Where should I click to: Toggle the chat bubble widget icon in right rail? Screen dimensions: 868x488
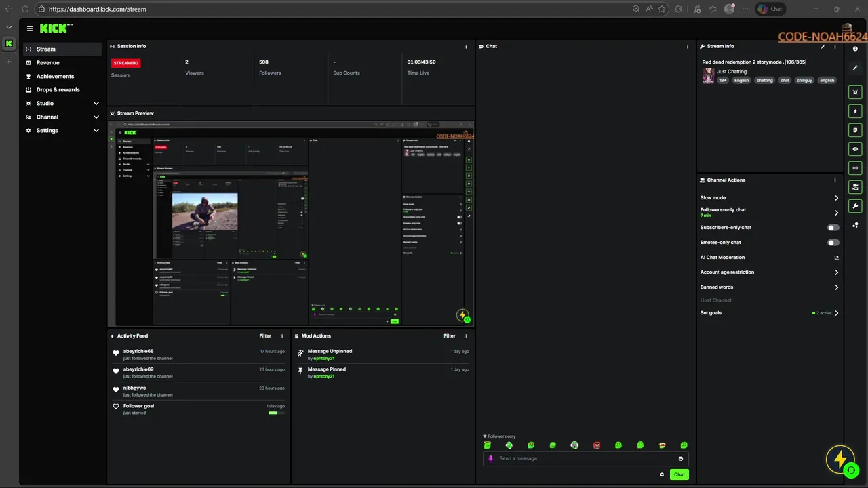click(x=855, y=149)
